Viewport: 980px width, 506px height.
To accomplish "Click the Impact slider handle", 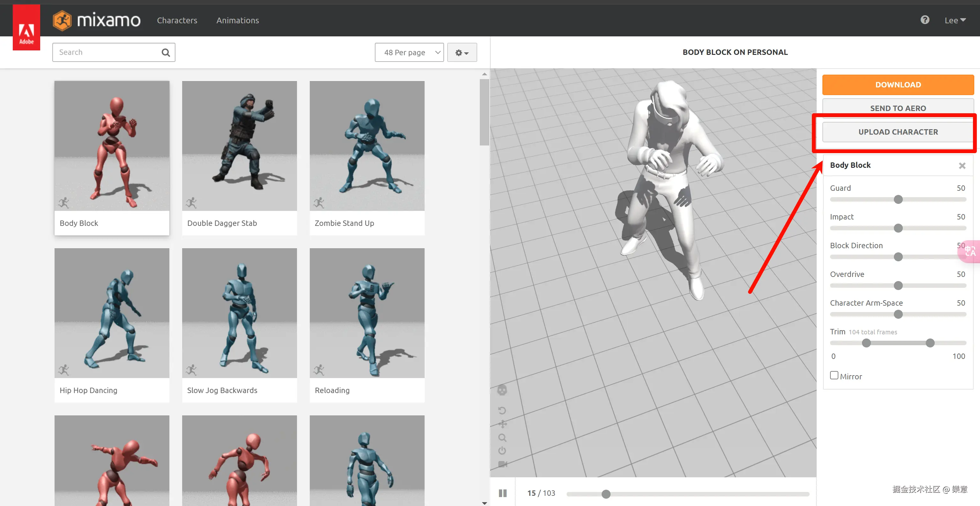I will [898, 228].
